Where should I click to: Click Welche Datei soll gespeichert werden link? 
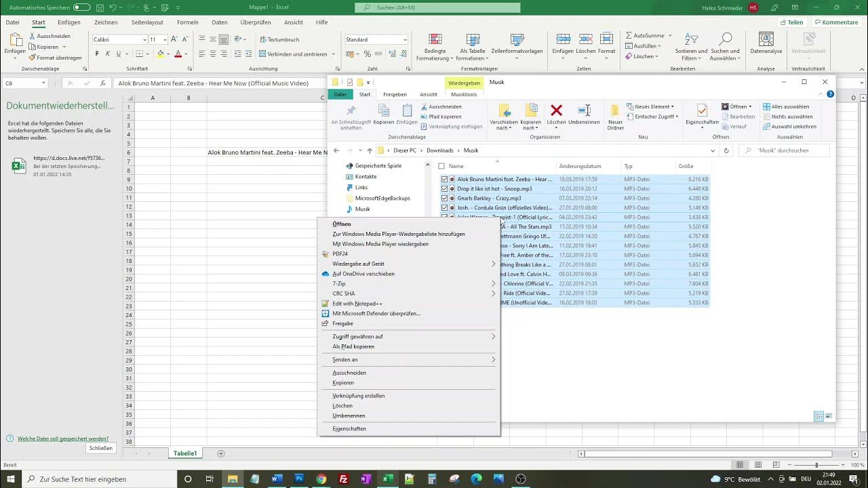pyautogui.click(x=63, y=439)
